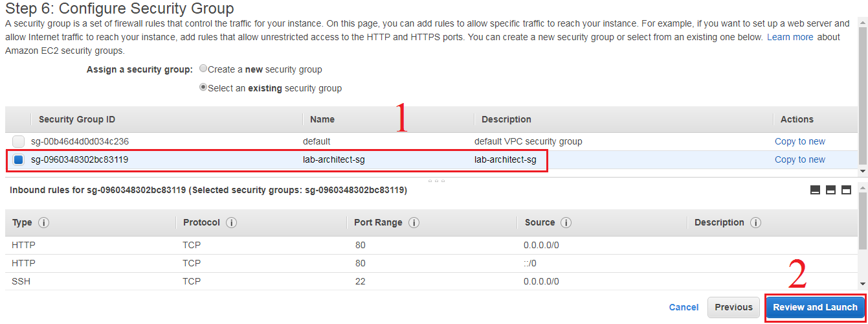Minimize the inbound rules pane with leftmost layout icon
This screenshot has height=324, width=868.
point(815,190)
